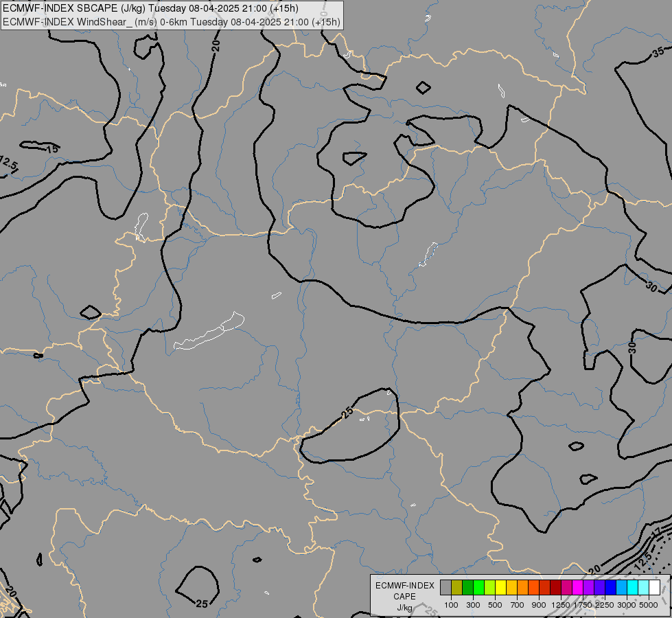The height and width of the screenshot is (618, 672).
Task: Click the legend tick label 700
Action: [518, 605]
